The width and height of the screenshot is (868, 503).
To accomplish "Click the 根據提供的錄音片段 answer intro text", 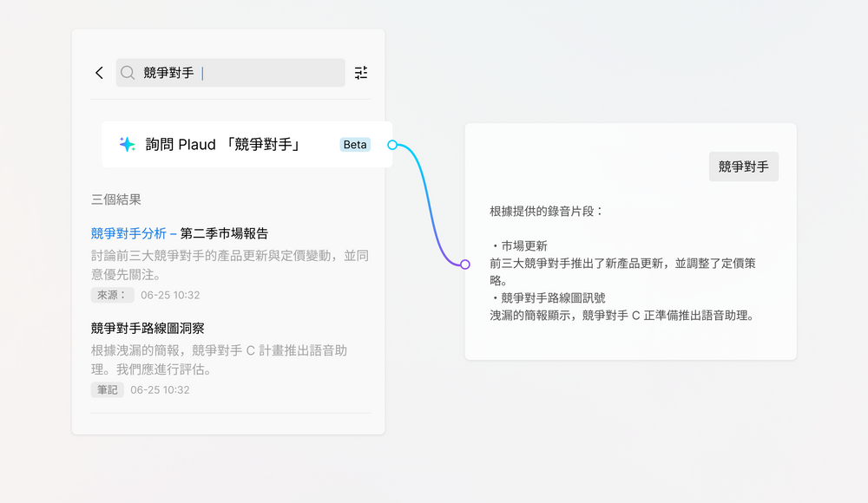I will point(546,211).
